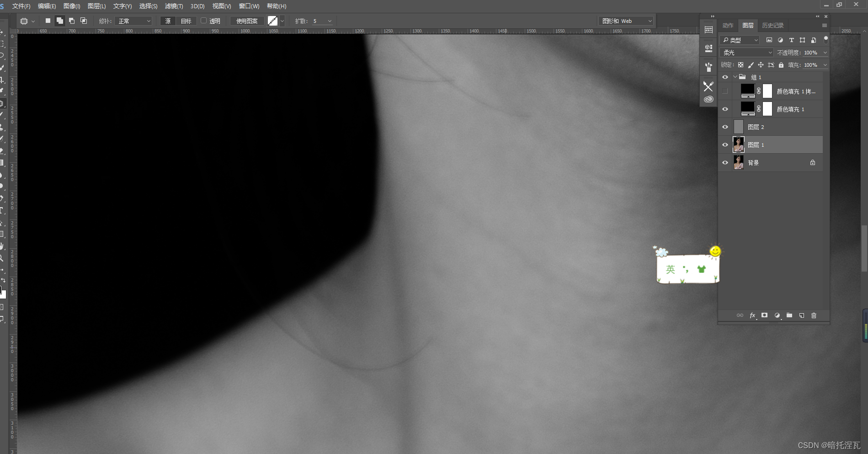This screenshot has height=454, width=868.
Task: Open the Creative Cloud Libraries panel icon
Action: (708, 99)
